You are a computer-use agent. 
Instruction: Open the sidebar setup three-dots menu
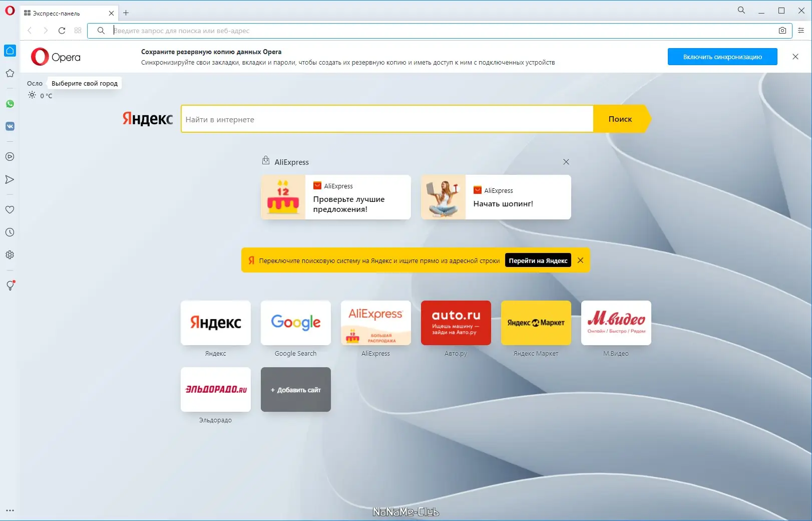tap(10, 510)
